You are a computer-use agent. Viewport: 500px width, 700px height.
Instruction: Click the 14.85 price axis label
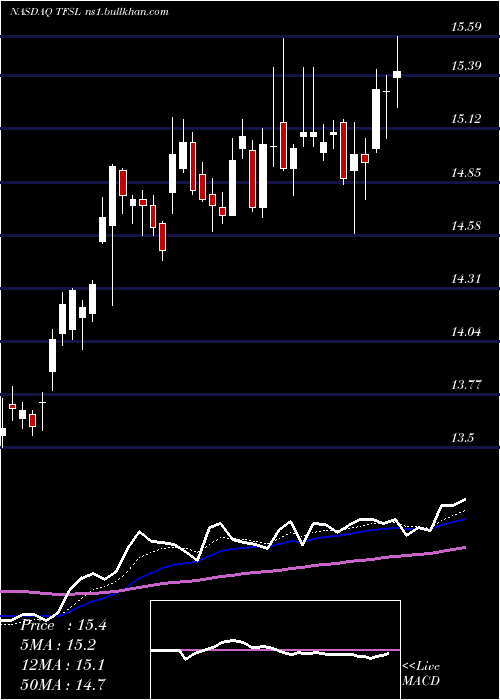coord(466,173)
